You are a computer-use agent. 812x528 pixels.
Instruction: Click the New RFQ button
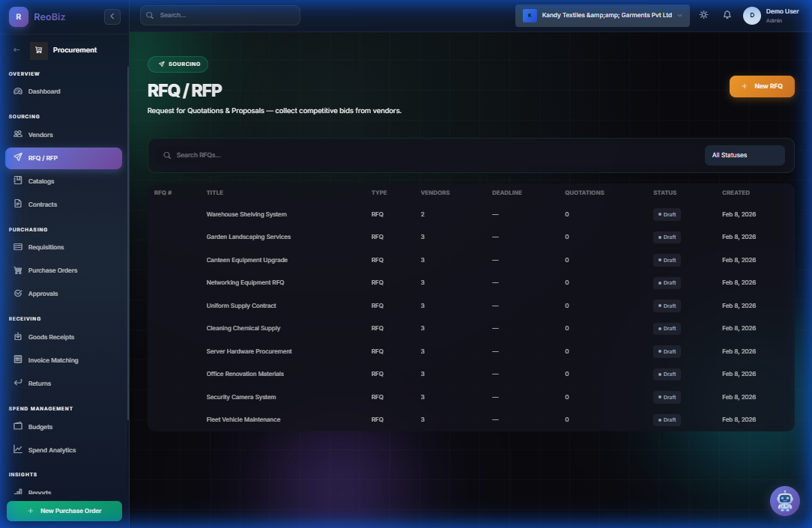coord(762,87)
